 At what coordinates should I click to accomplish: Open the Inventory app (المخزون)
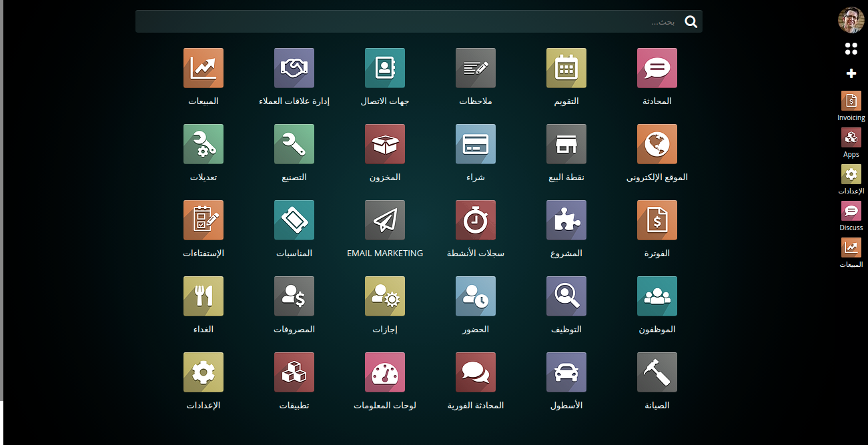pos(384,144)
